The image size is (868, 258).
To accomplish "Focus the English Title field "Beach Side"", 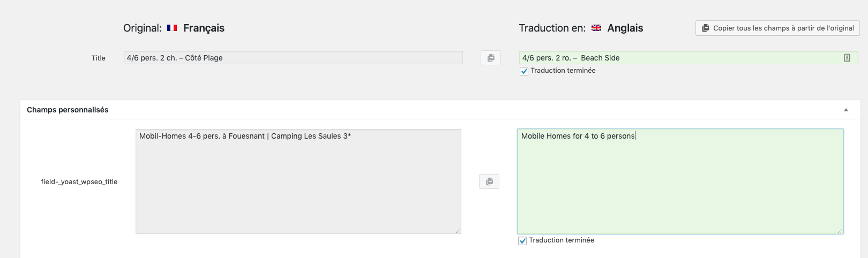I will coord(675,58).
